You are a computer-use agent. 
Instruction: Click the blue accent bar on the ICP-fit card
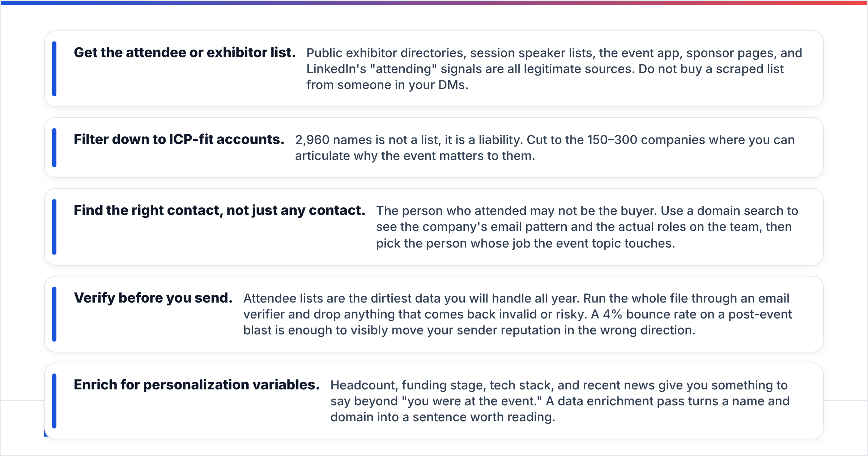(x=54, y=148)
